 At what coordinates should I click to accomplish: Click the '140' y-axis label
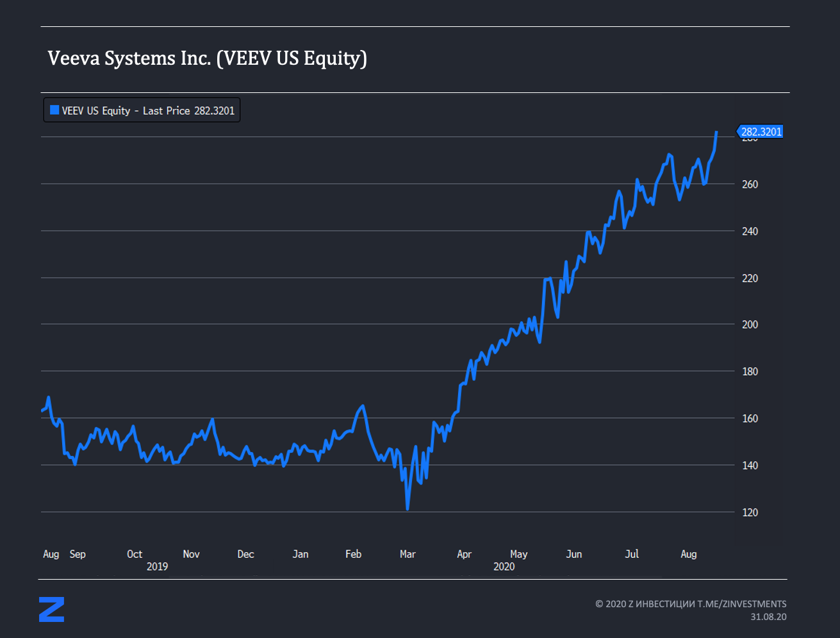(x=750, y=466)
